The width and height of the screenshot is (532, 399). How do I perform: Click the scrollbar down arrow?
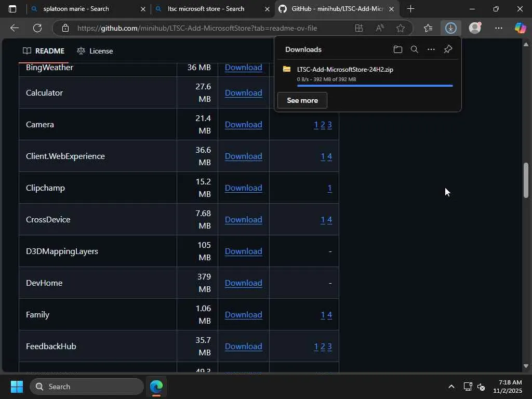pos(526,366)
